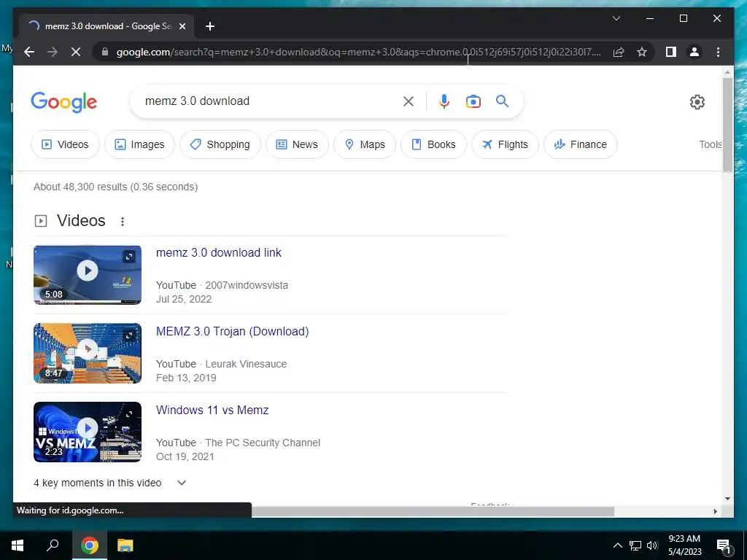Viewport: 747px width, 560px height.
Task: Click Chrome icon in the taskbar
Action: pyautogui.click(x=89, y=545)
